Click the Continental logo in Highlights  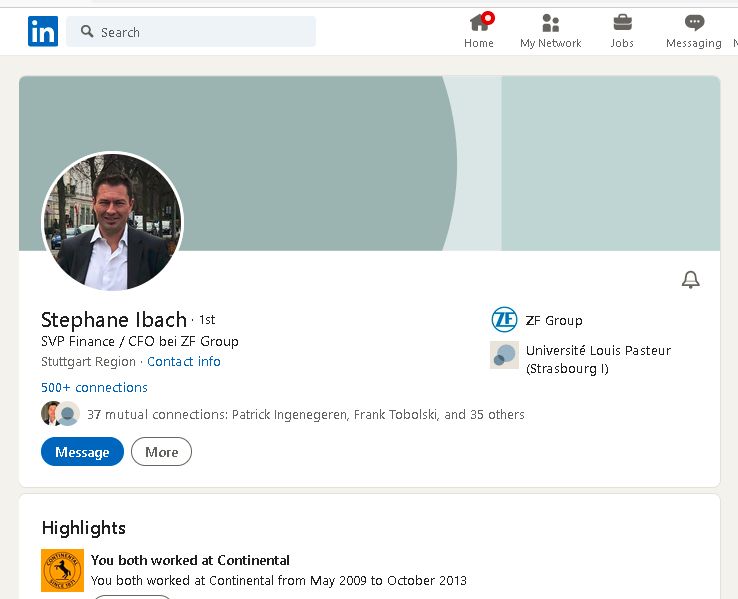(62, 570)
